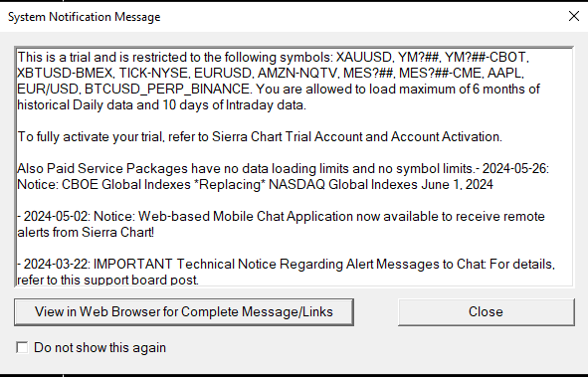The image size is (588, 377).
Task: Click the text 'refer to this support board post'
Action: click(108, 280)
